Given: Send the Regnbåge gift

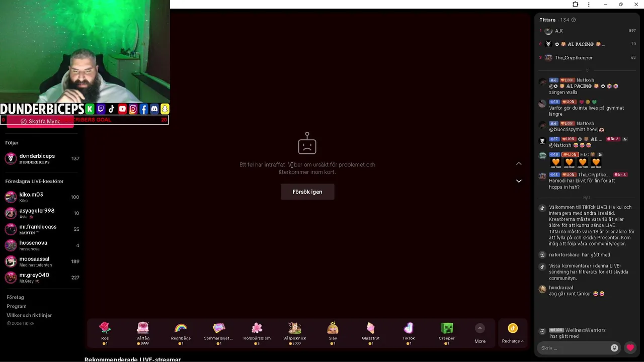Looking at the screenshot, I should 181,333.
